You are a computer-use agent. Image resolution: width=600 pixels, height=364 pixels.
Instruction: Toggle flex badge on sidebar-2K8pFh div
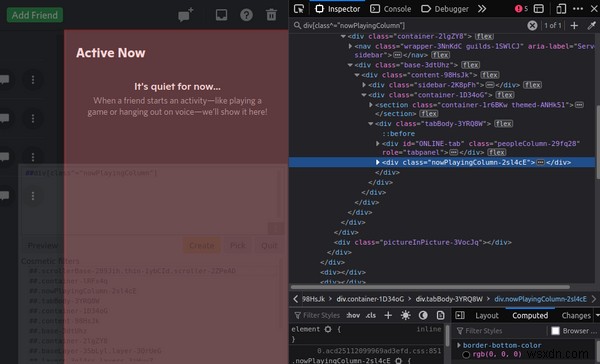coord(532,85)
